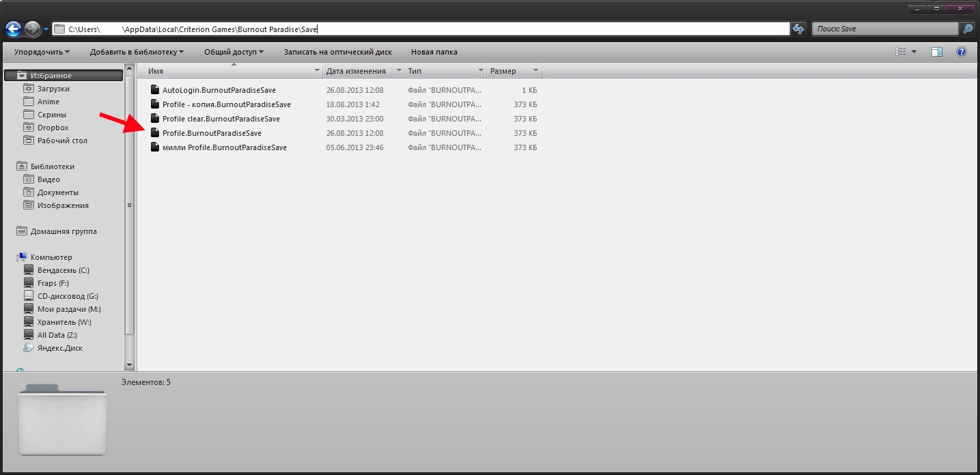Open the Изображения library
The width and height of the screenshot is (980, 475).
(x=63, y=205)
